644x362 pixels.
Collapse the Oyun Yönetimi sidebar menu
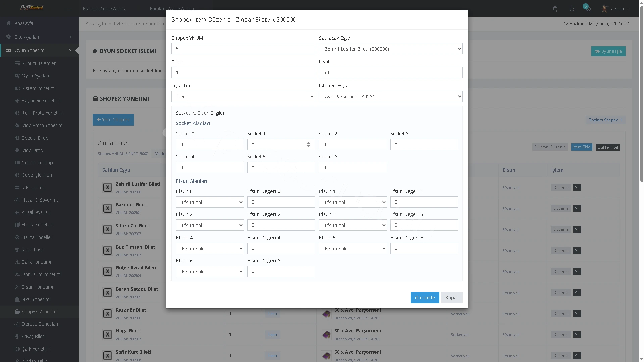(39, 50)
